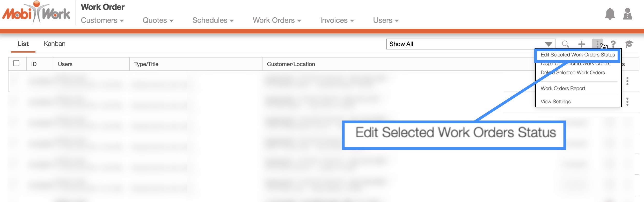The height and width of the screenshot is (202, 644).
Task: Open second row's three-dot actions menu
Action: click(x=627, y=102)
